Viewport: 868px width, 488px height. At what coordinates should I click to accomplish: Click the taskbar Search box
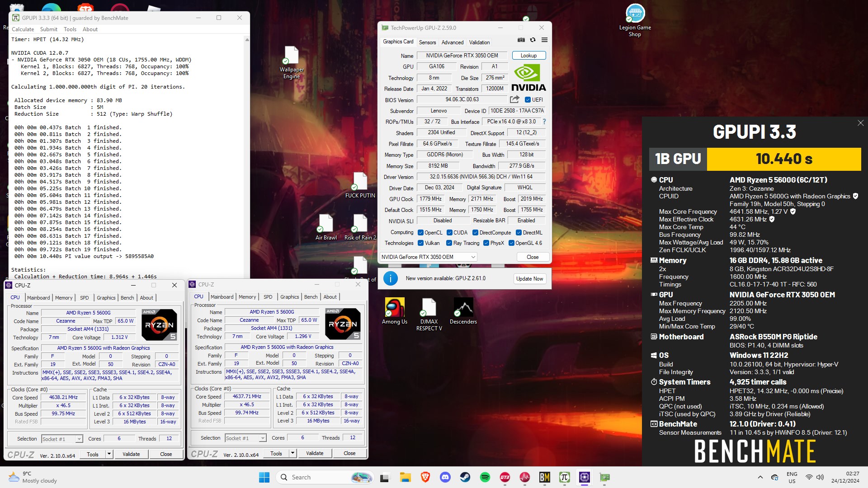pos(325,477)
